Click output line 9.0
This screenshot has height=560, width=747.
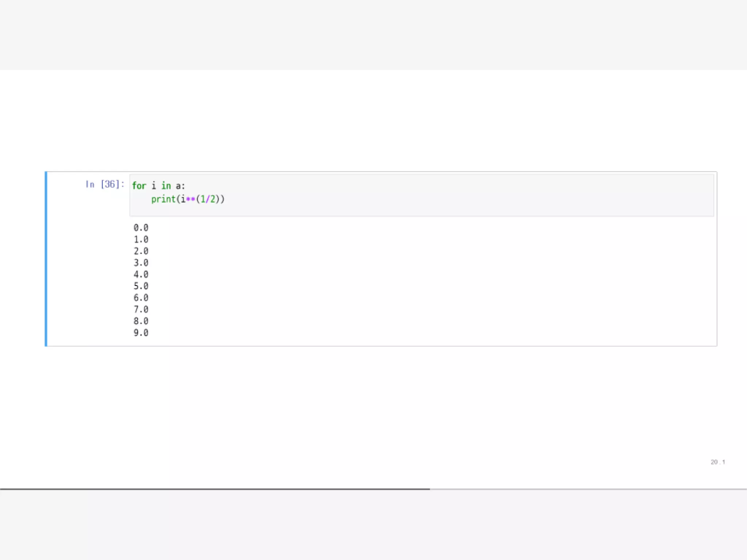[x=141, y=333]
